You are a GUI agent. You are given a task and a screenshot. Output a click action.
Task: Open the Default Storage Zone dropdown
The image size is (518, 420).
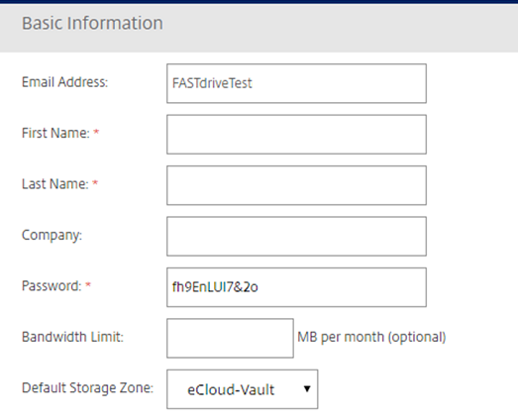pos(242,389)
